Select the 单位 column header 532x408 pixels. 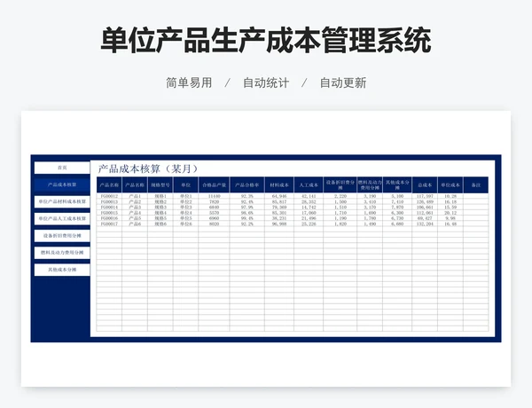pos(185,185)
